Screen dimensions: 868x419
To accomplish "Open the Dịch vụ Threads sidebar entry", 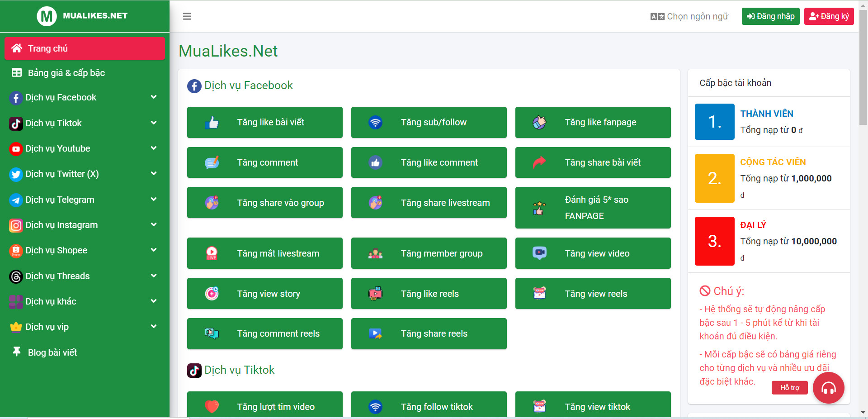I will (x=57, y=276).
